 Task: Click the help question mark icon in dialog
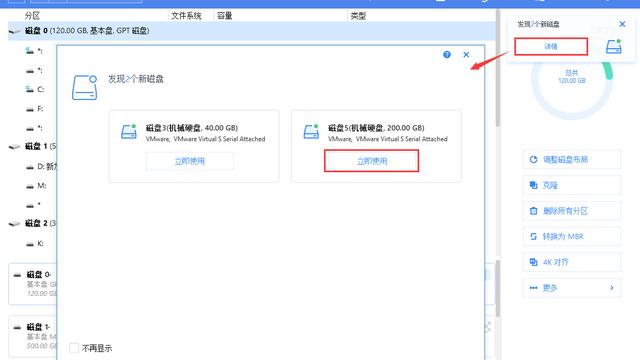pos(447,54)
